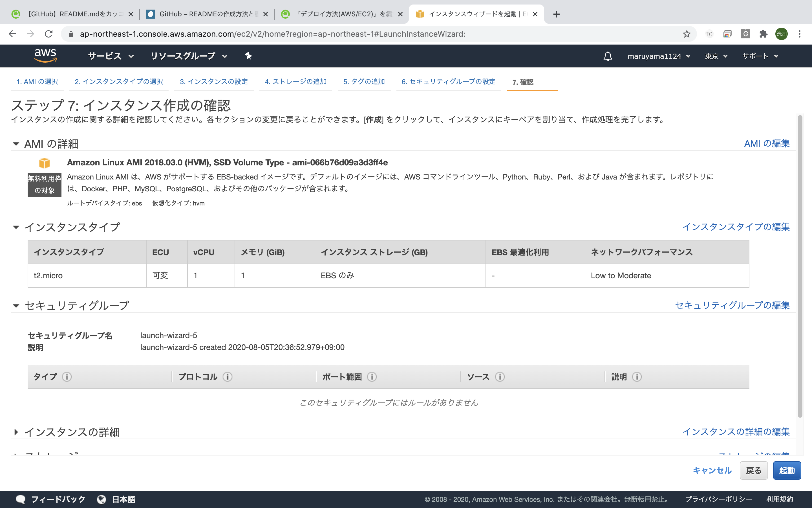Image resolution: width=812 pixels, height=508 pixels.
Task: Click the G extension icon in toolbar
Action: click(x=745, y=34)
